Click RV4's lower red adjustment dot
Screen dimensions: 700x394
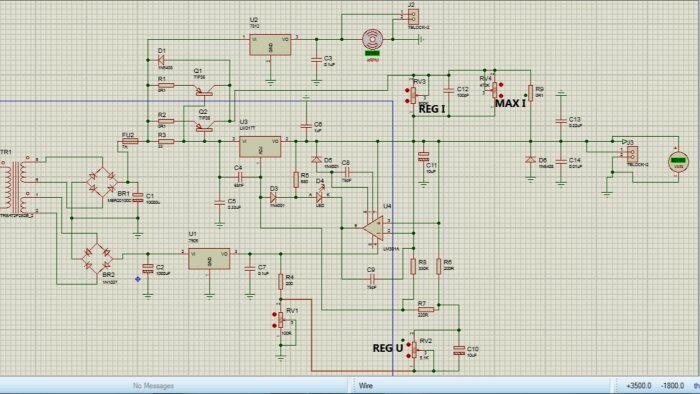501,96
